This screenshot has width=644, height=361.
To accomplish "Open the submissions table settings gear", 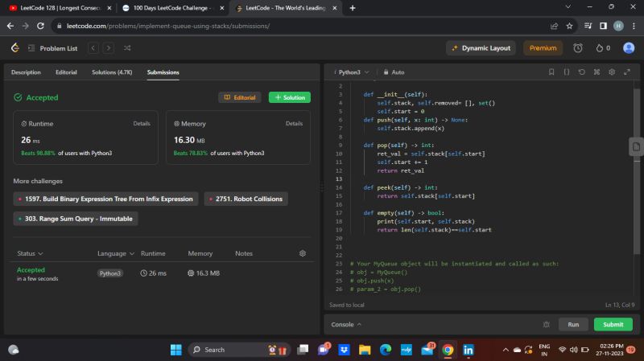I will [302, 253].
